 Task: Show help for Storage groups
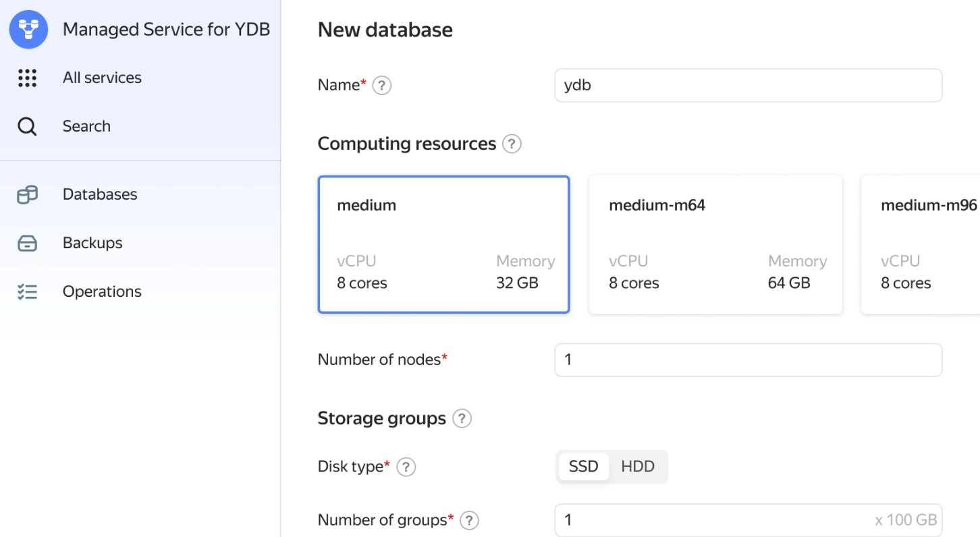pos(462,419)
